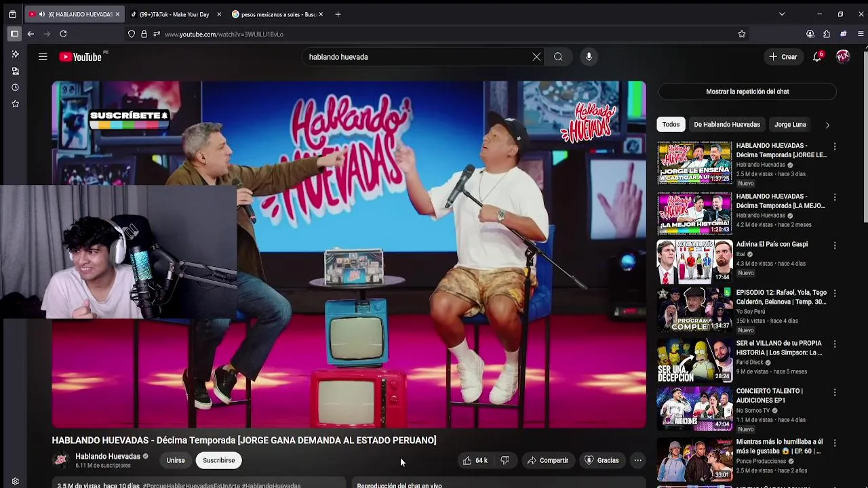
Task: Select the Todos filter chip
Action: pyautogui.click(x=671, y=125)
